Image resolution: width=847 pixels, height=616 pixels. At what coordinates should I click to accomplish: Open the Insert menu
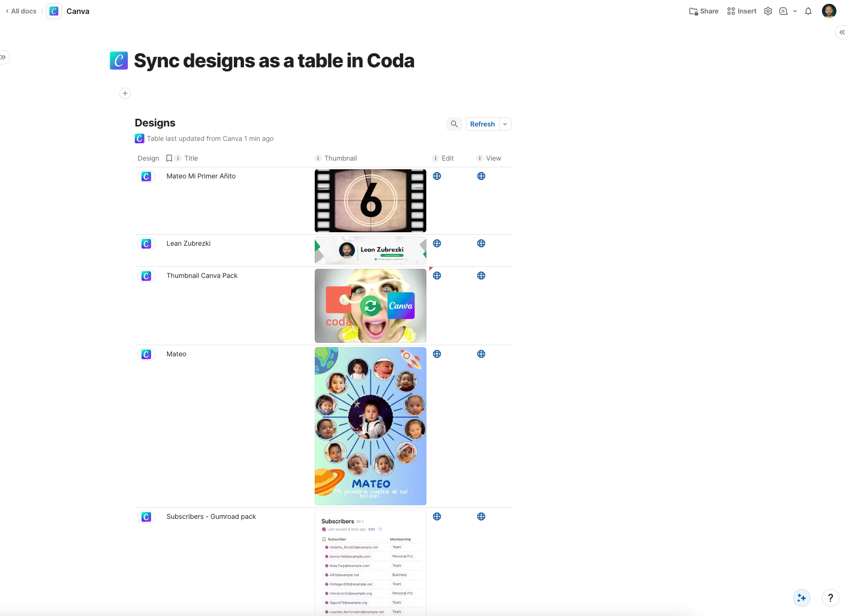coord(742,11)
